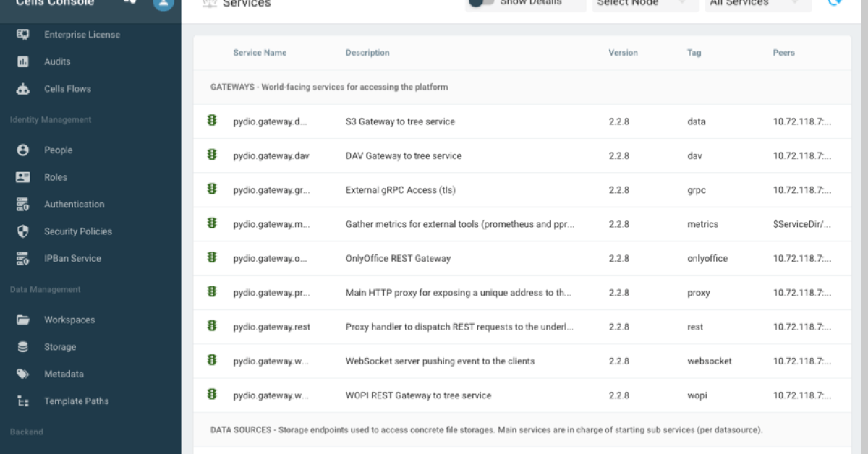This screenshot has width=868, height=454.
Task: Click peers address in the dav row
Action: tap(801, 156)
